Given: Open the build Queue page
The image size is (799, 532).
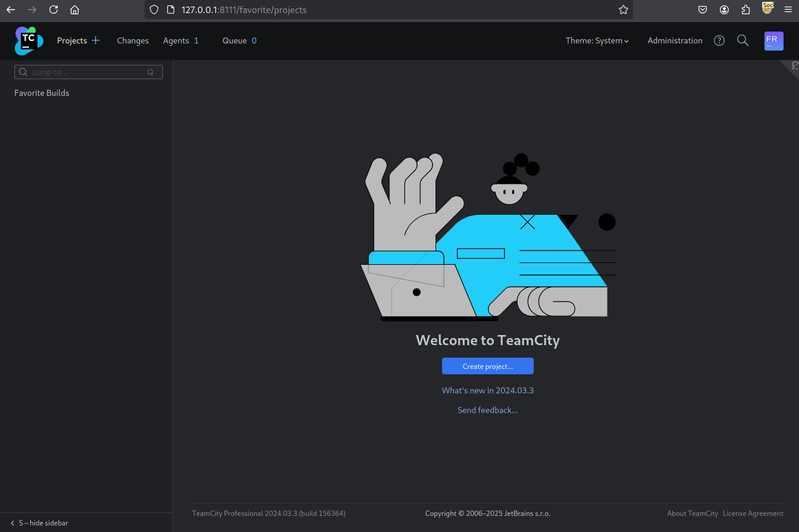Looking at the screenshot, I should 234,40.
